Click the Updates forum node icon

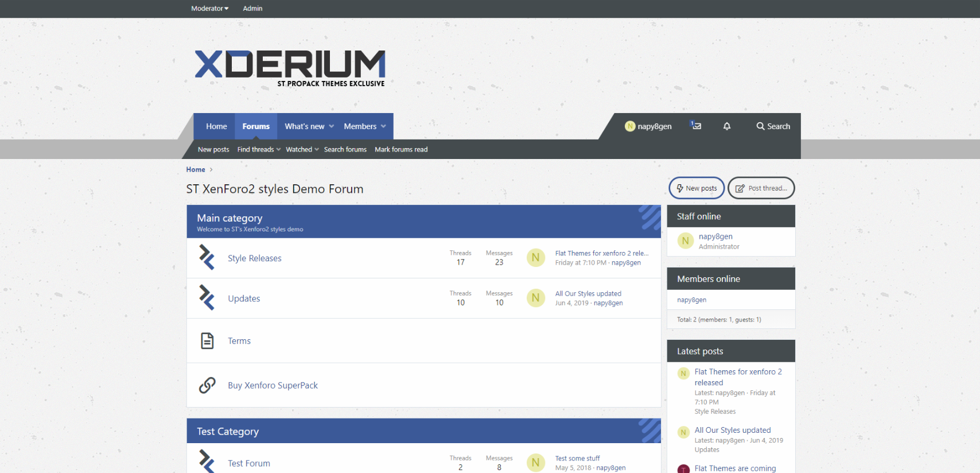(x=207, y=297)
